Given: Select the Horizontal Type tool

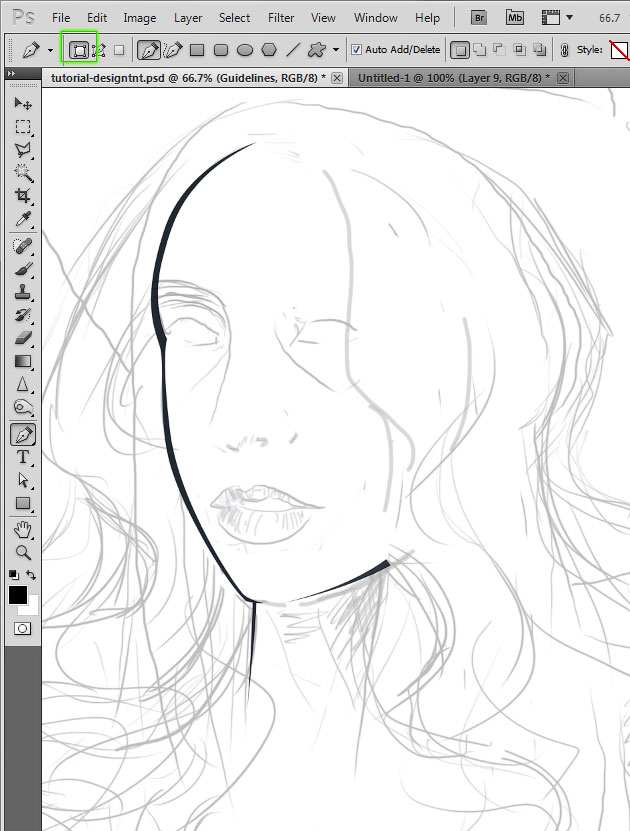Looking at the screenshot, I should coord(23,457).
